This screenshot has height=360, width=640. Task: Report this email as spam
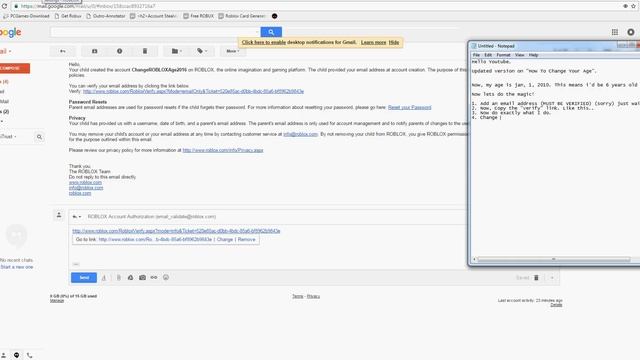coord(119,51)
